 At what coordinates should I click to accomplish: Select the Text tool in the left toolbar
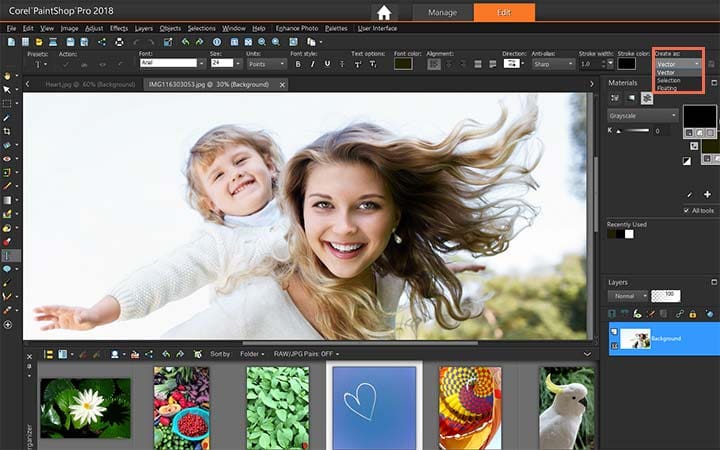pyautogui.click(x=7, y=255)
